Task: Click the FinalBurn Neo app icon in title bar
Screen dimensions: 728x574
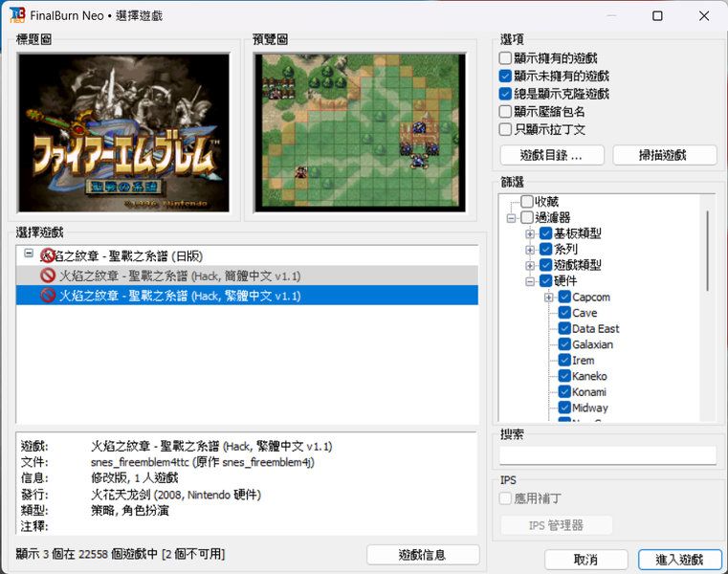Action: (17, 15)
